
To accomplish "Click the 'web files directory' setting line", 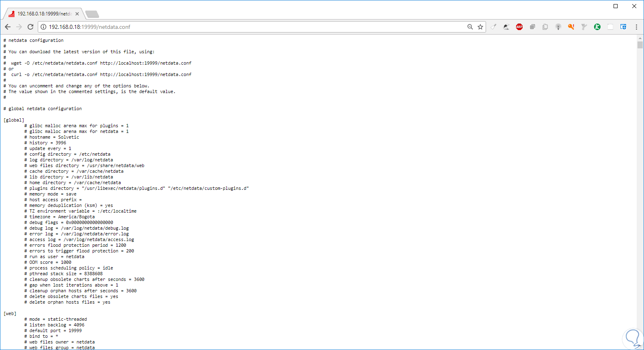I will (84, 165).
